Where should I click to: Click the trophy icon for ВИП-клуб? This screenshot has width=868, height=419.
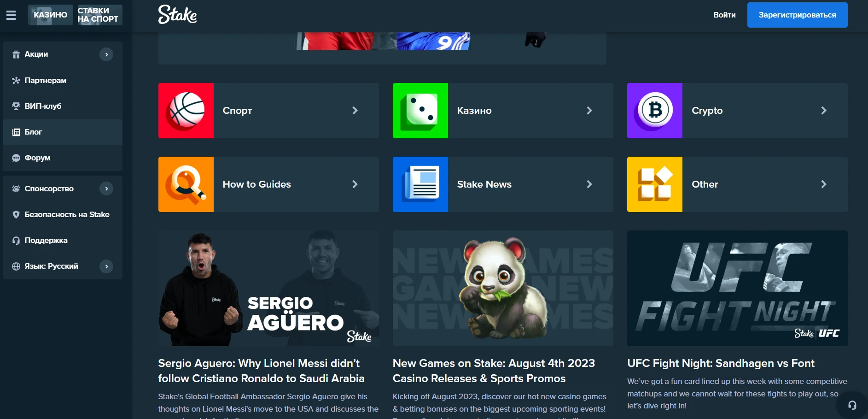tap(16, 106)
